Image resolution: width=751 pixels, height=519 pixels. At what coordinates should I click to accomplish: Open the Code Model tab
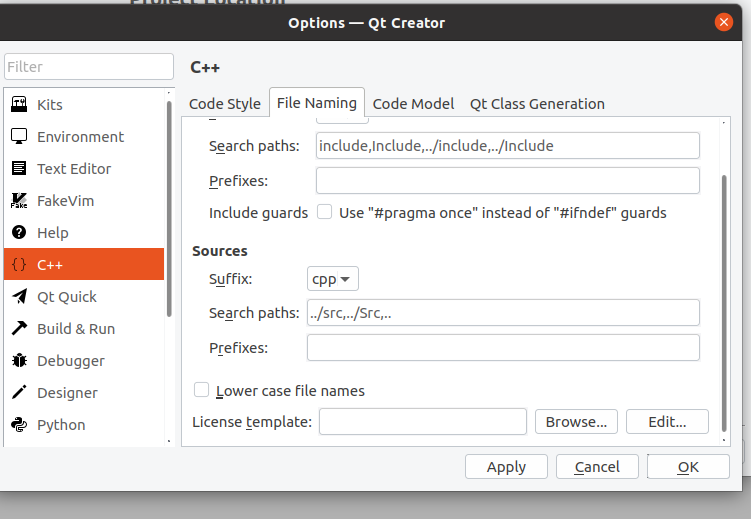[413, 104]
